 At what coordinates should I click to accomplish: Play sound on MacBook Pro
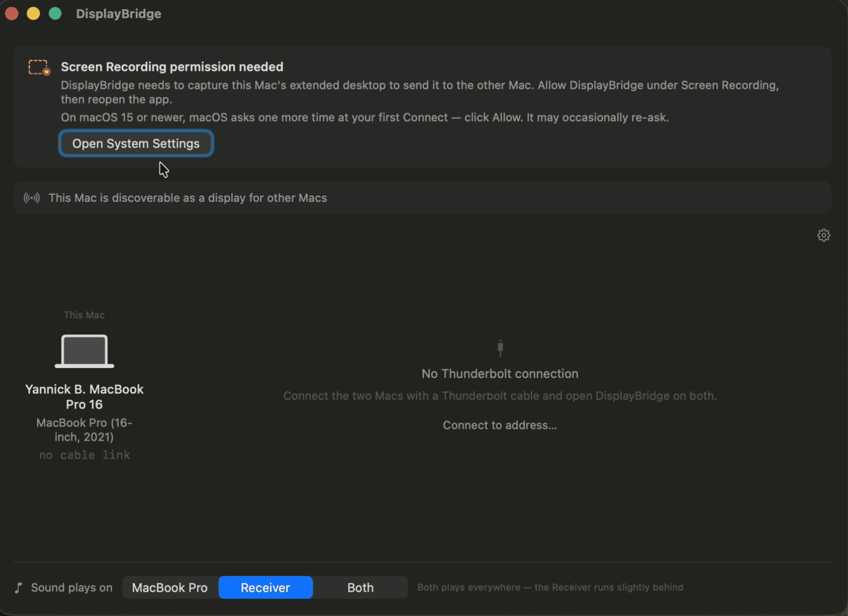[170, 588]
